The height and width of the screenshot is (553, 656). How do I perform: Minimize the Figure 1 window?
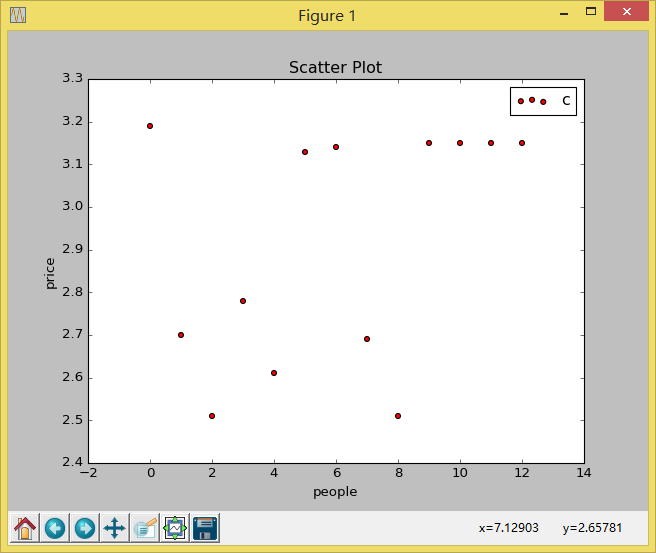pyautogui.click(x=564, y=13)
